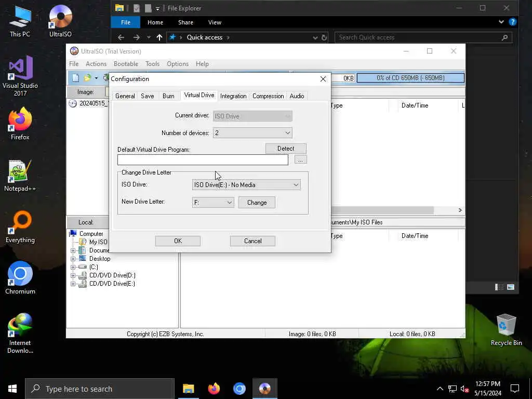Close the Configuration dialog with X
The height and width of the screenshot is (399, 532).
click(x=323, y=79)
